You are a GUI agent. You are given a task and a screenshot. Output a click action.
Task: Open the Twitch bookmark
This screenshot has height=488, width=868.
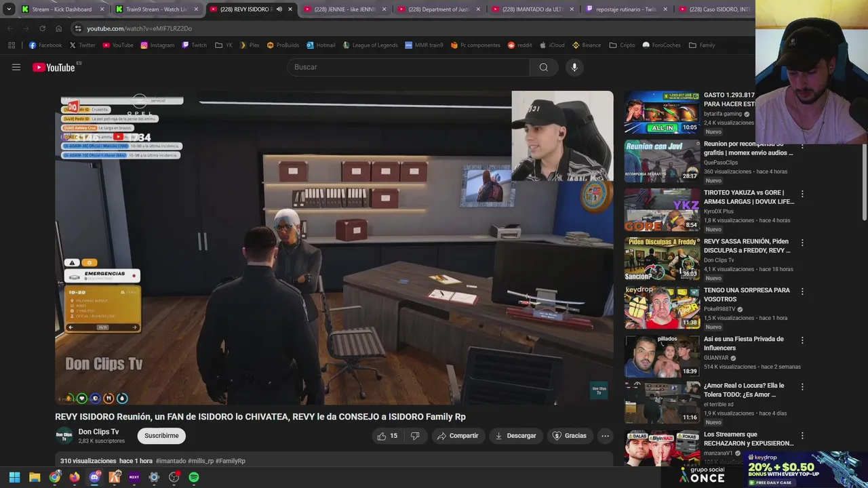[194, 45]
